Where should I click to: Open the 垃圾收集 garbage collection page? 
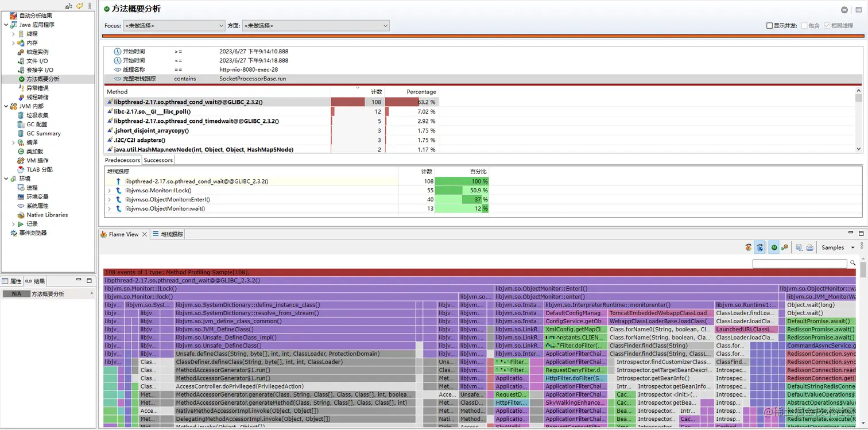point(37,115)
